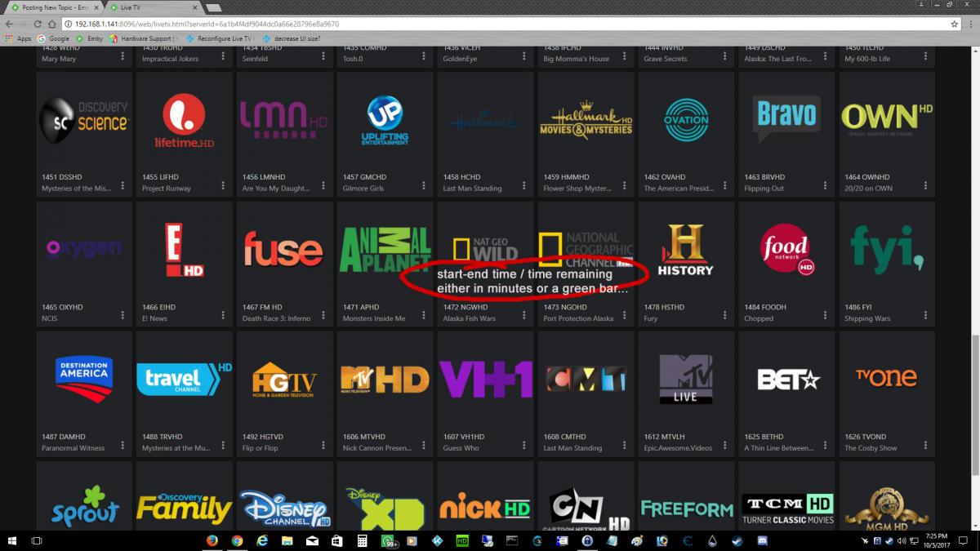Open three-dot menu for 1456 LMNHD
Image resolution: width=980 pixels, height=551 pixels.
[323, 185]
